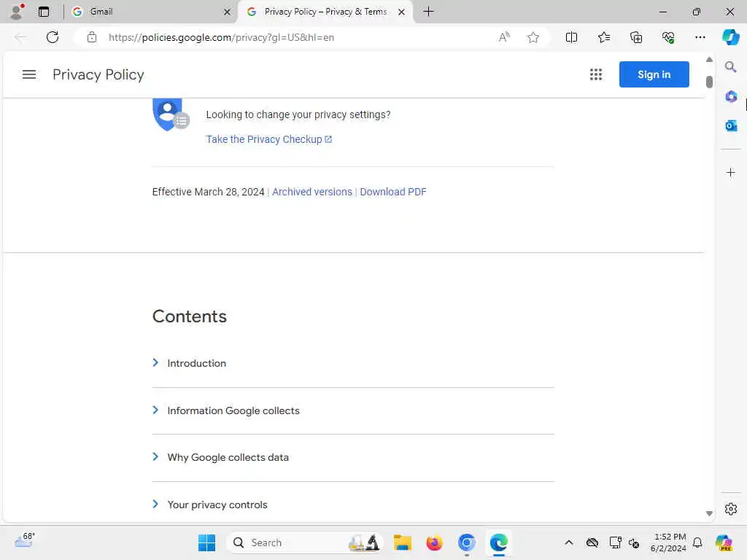This screenshot has width=747, height=560.
Task: Open Microsoft 365 sidebar icon
Action: [731, 97]
